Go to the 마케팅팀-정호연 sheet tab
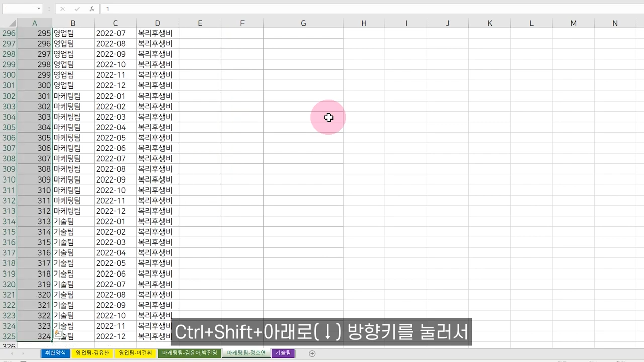Image resolution: width=644 pixels, height=362 pixels. pos(246,353)
